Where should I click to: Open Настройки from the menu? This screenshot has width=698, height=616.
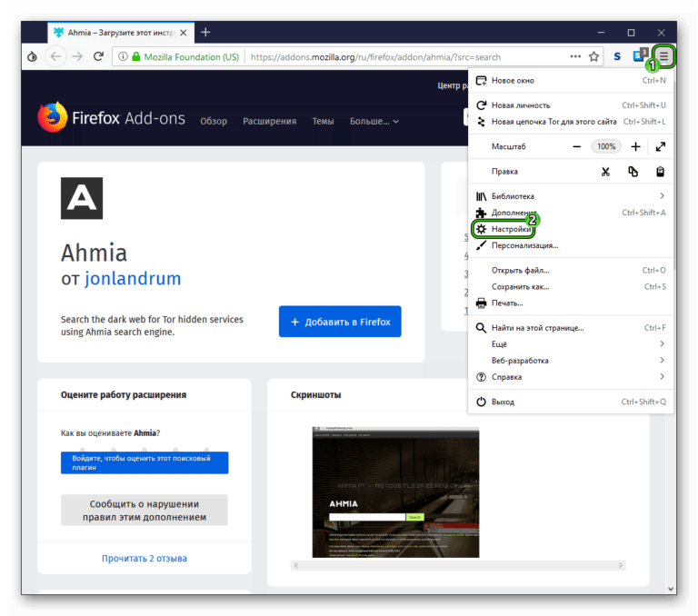[x=571, y=229]
